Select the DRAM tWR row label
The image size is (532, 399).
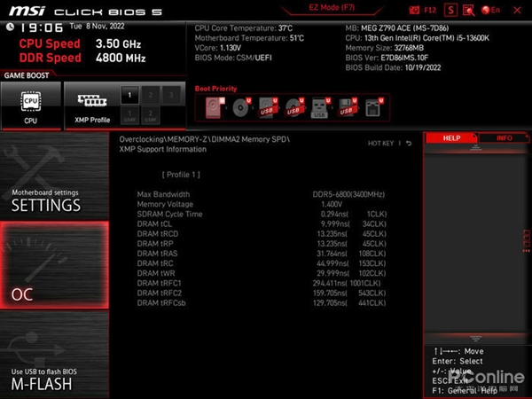(156, 273)
